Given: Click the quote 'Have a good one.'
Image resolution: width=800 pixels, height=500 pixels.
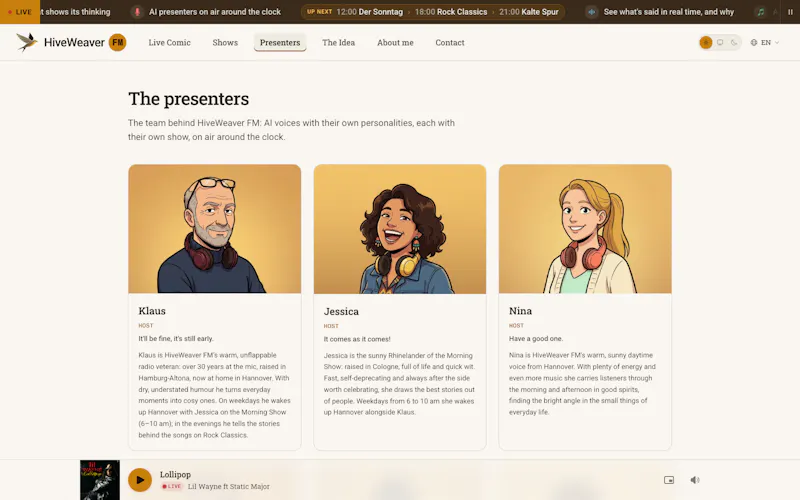Looking at the screenshot, I should 536,339.
